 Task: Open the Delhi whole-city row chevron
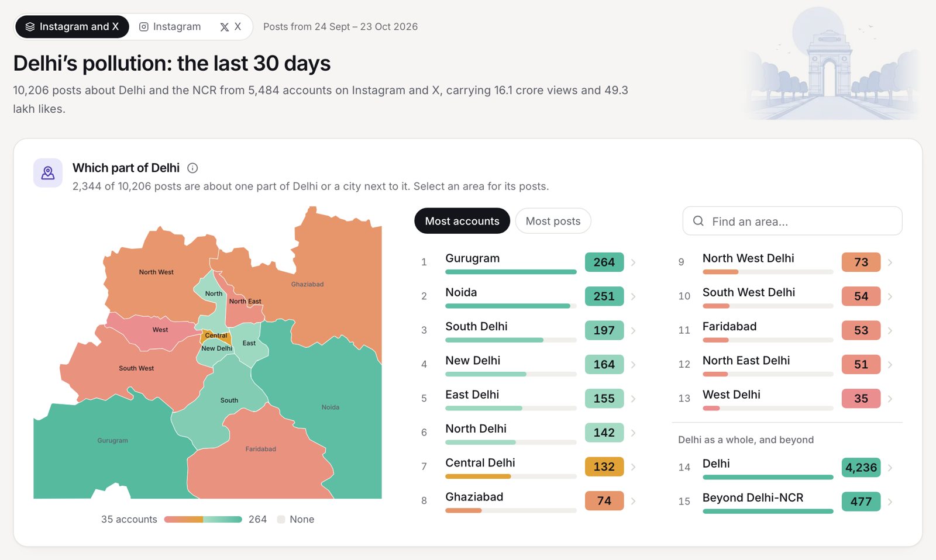pos(890,468)
